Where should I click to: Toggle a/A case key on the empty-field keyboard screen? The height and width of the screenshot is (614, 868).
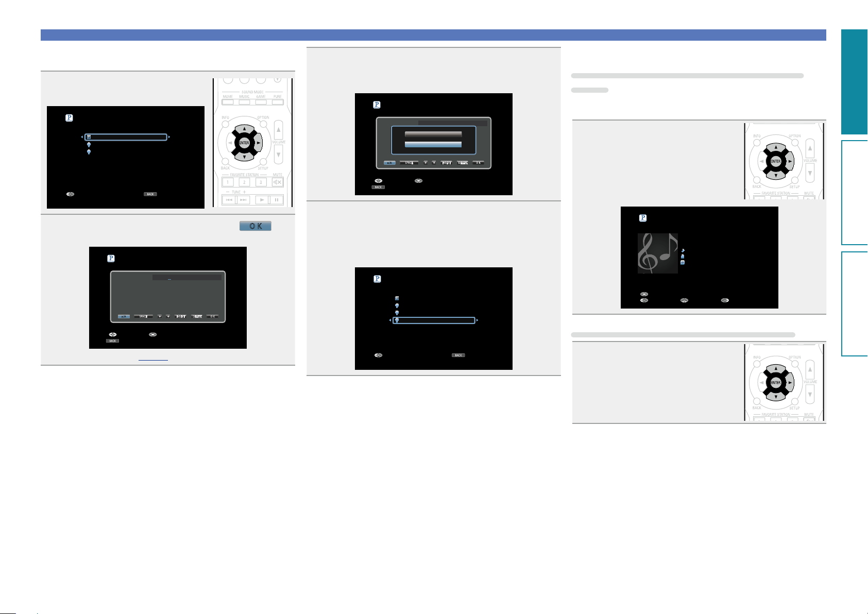(124, 316)
